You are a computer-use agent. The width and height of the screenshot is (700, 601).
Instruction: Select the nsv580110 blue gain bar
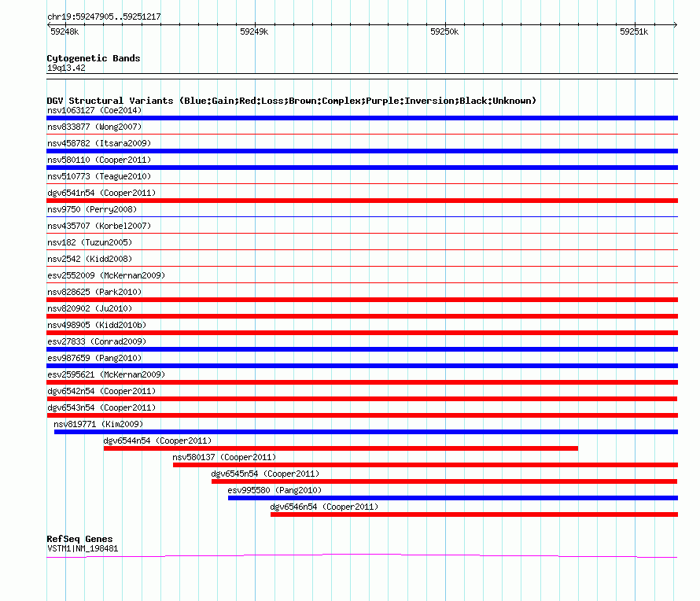(x=362, y=168)
